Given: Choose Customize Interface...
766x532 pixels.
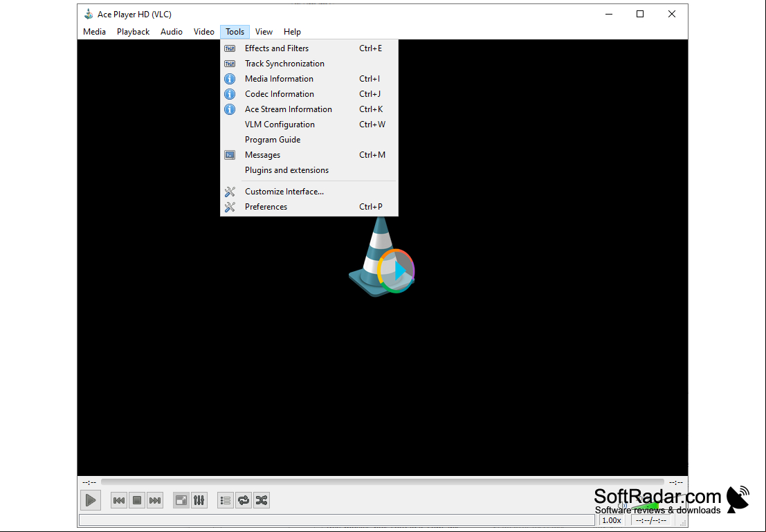Looking at the screenshot, I should click(309, 192).
